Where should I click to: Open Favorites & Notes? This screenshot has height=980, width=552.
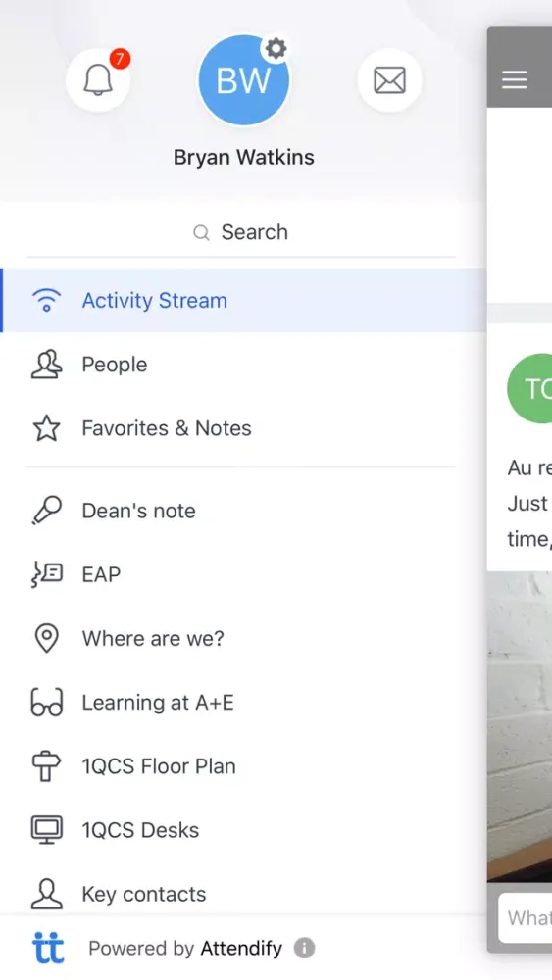pyautogui.click(x=243, y=428)
